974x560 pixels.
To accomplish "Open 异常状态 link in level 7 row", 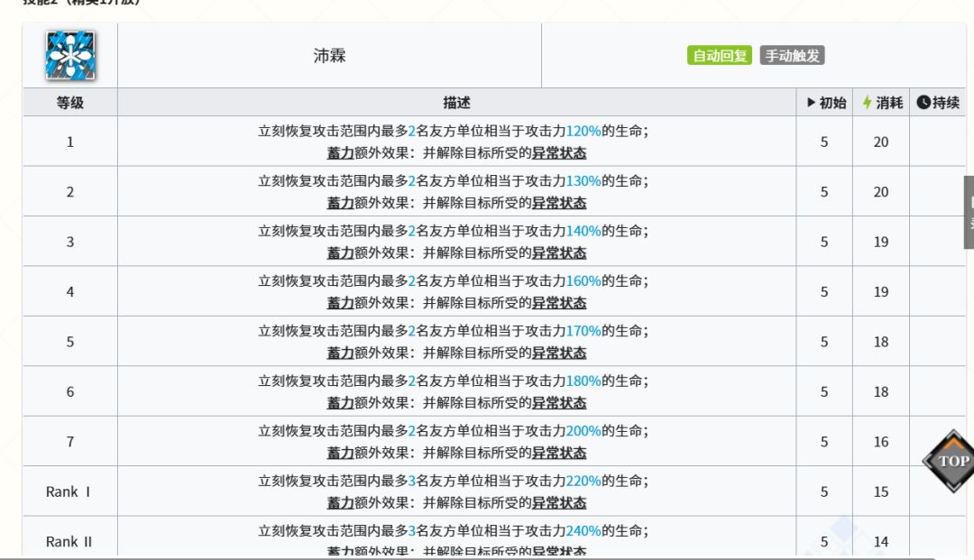I will [559, 453].
